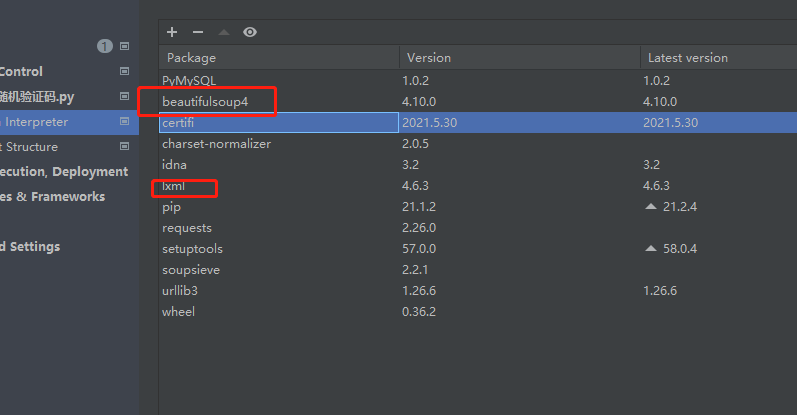Select the Interpreter settings item
This screenshot has height=415, width=797.
click(x=69, y=122)
